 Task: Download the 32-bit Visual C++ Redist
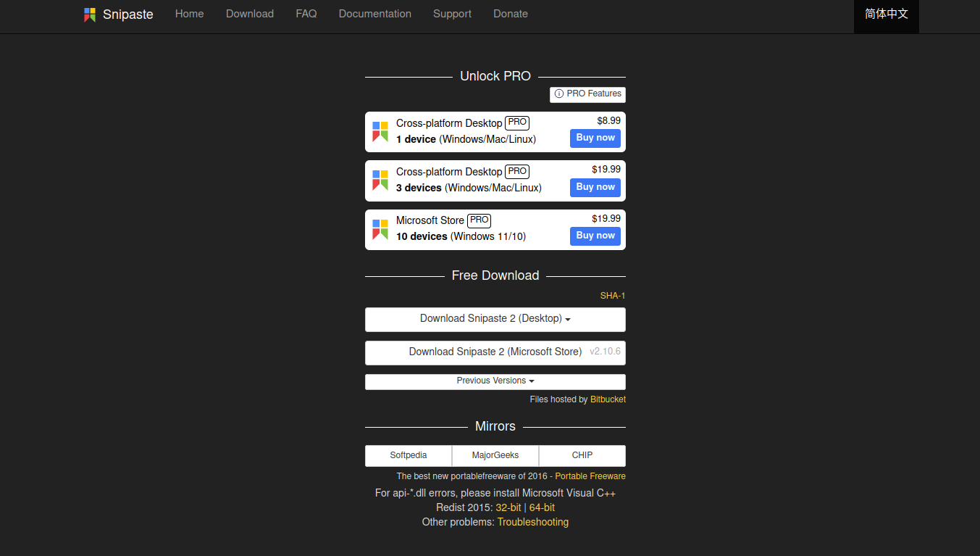coord(508,507)
